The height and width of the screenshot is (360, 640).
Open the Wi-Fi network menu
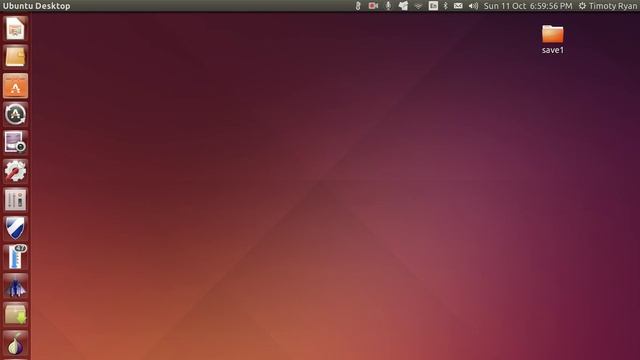[418, 6]
